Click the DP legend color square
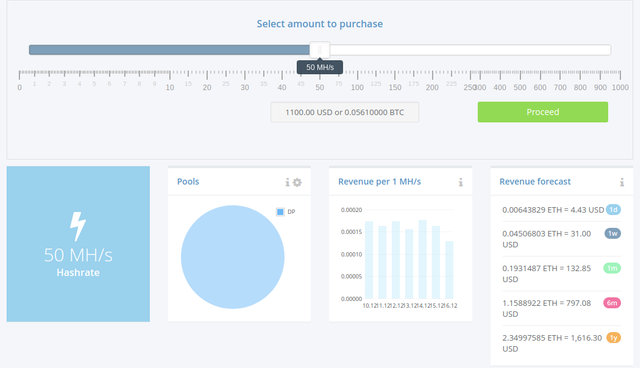The width and height of the screenshot is (640, 368). pyautogui.click(x=280, y=212)
